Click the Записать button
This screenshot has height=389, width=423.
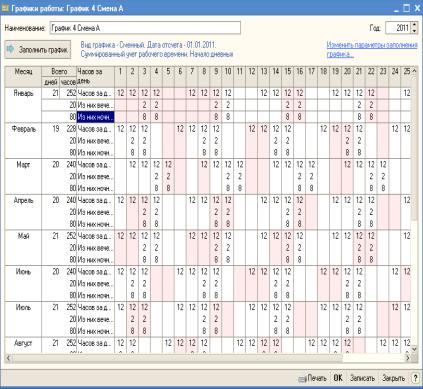click(362, 378)
